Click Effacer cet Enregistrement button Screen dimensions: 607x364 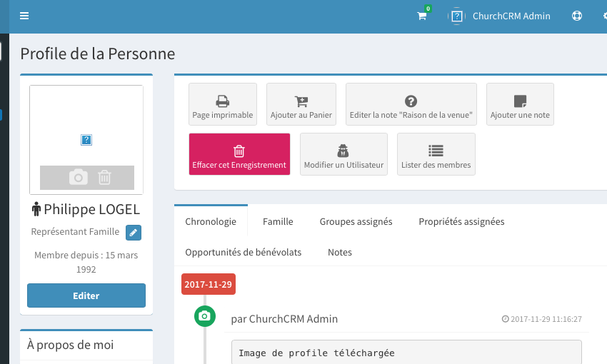point(239,154)
